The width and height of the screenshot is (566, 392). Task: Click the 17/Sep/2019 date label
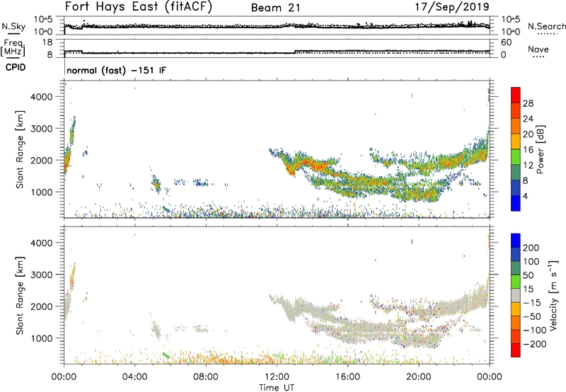(452, 6)
